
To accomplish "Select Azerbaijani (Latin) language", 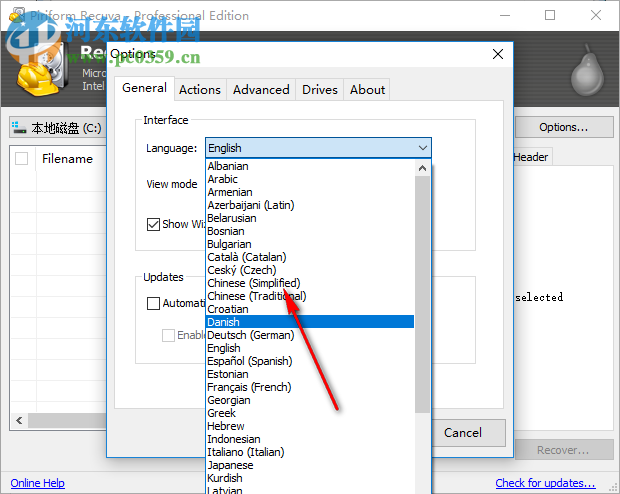I will (310, 205).
